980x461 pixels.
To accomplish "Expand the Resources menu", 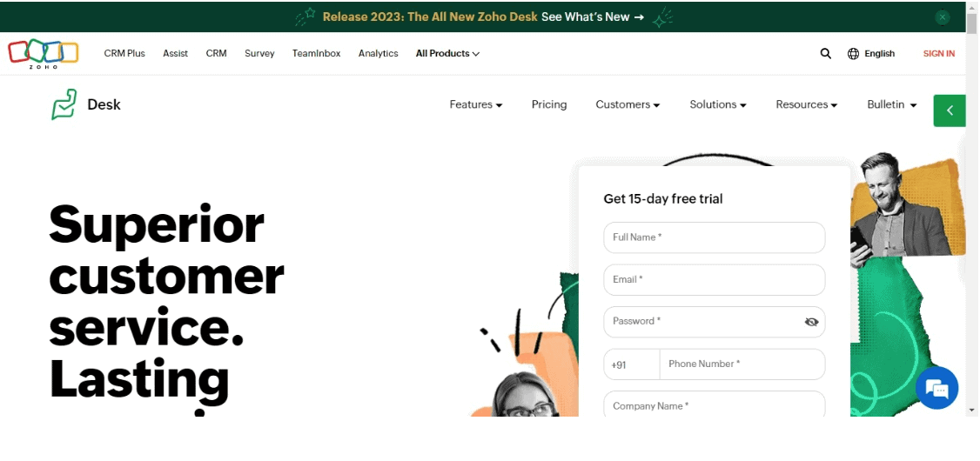I will pyautogui.click(x=806, y=105).
